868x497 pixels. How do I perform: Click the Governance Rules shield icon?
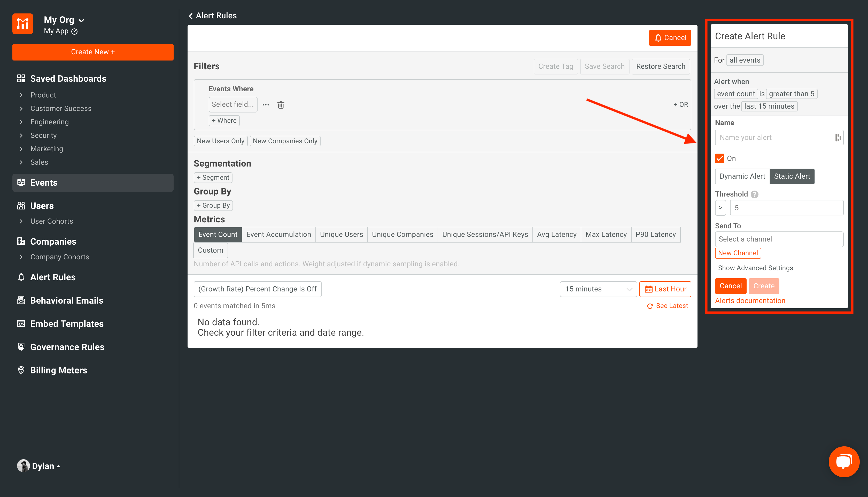click(x=21, y=347)
